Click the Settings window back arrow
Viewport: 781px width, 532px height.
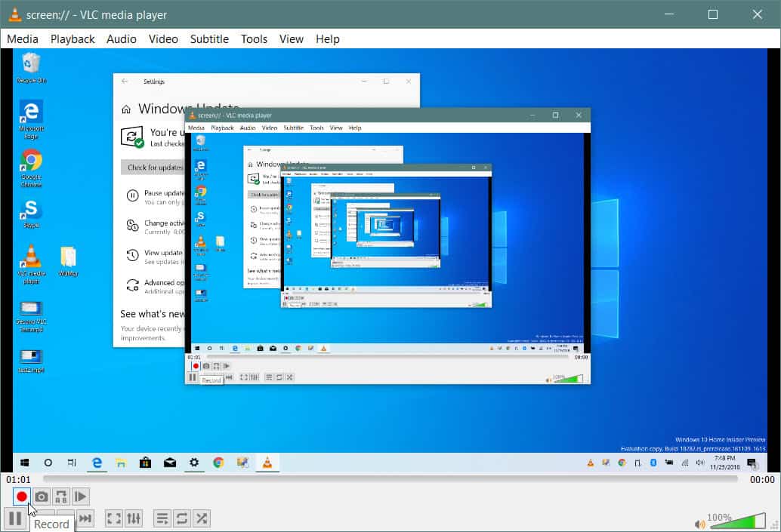tap(125, 81)
